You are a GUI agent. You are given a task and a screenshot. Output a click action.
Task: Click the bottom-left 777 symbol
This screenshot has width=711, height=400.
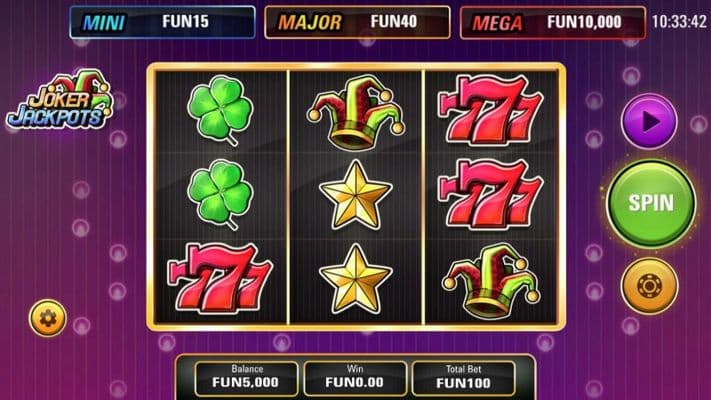click(220, 278)
